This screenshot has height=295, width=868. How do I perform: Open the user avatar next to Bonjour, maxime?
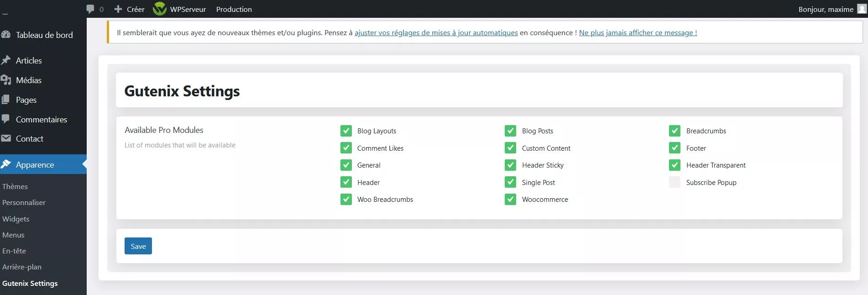(862, 9)
